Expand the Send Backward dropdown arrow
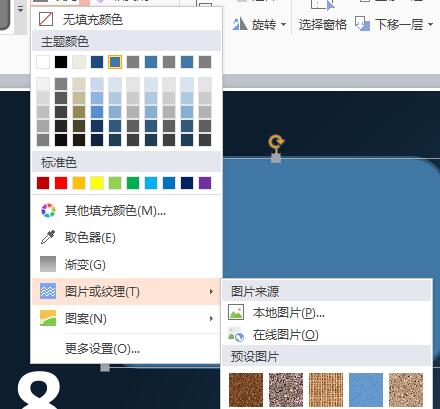The image size is (440, 409). (430, 25)
